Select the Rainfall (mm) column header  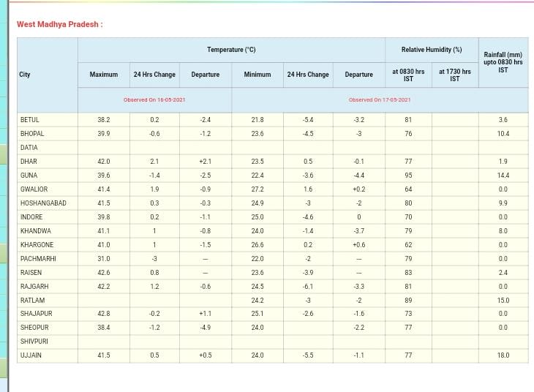coord(503,62)
